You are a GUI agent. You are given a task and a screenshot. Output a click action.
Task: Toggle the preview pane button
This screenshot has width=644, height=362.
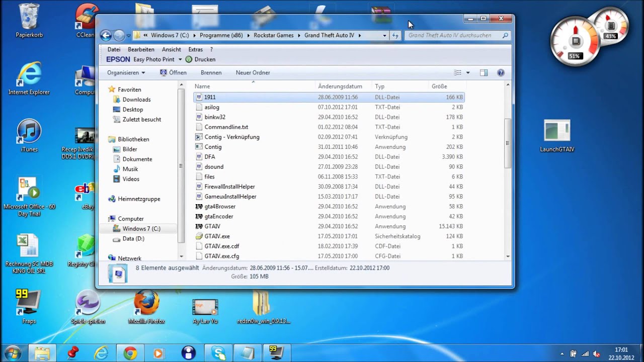click(484, 72)
